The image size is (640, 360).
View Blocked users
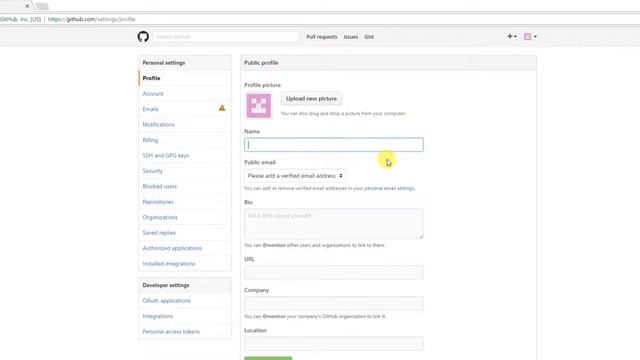click(185, 187)
